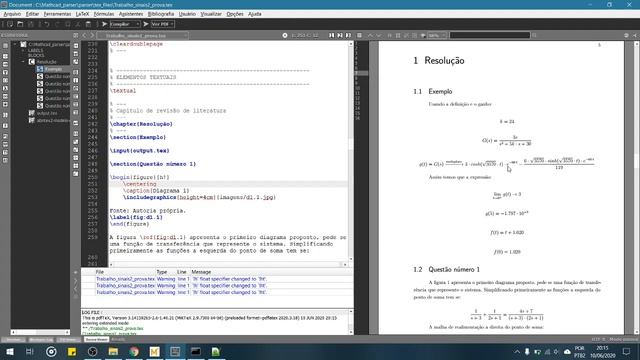Viewport: 640px width, 360px height.
Task: Collapse the Resolução chapter node
Action: [x=23, y=62]
